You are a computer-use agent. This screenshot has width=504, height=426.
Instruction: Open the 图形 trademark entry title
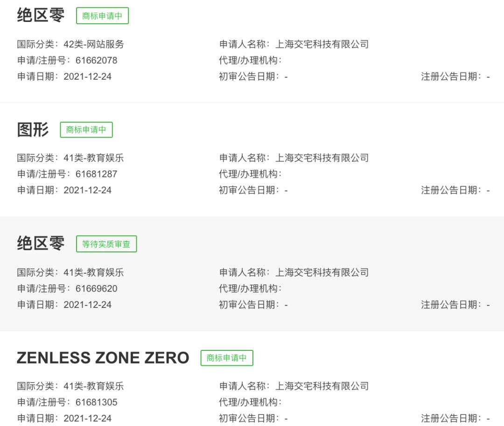[33, 129]
